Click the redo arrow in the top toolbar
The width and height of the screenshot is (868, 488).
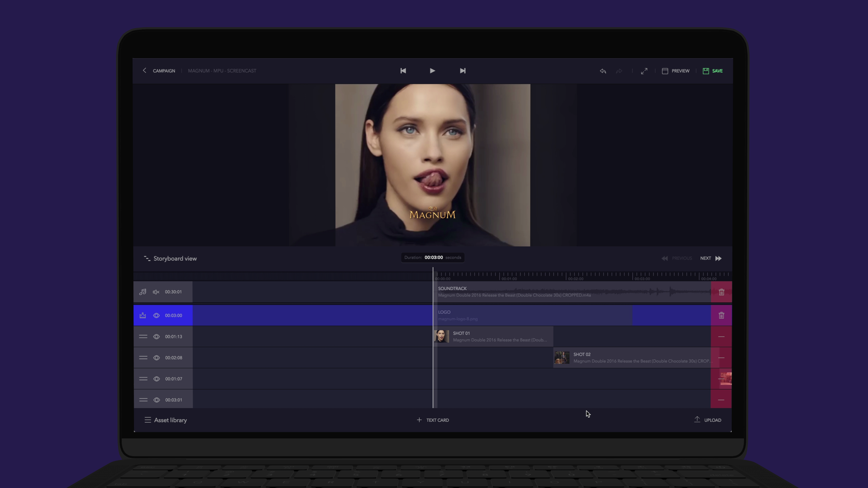click(x=619, y=71)
